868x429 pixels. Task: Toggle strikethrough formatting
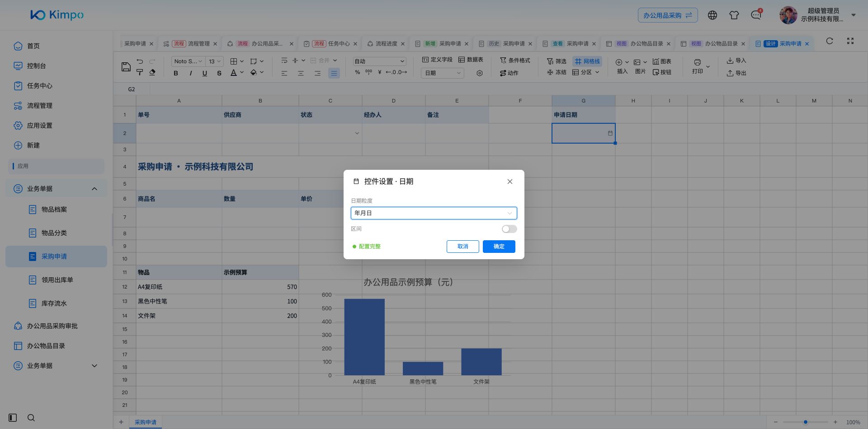pyautogui.click(x=219, y=73)
